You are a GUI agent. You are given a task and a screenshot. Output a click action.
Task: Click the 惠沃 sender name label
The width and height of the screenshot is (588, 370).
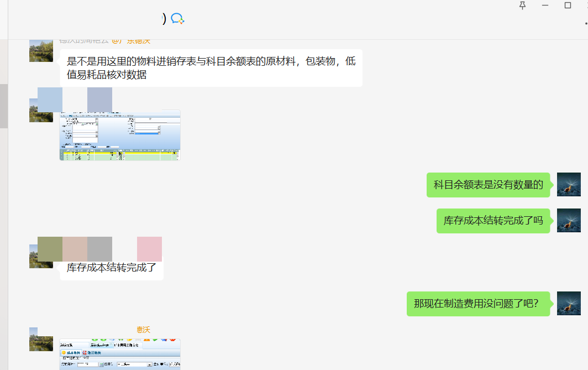143,330
